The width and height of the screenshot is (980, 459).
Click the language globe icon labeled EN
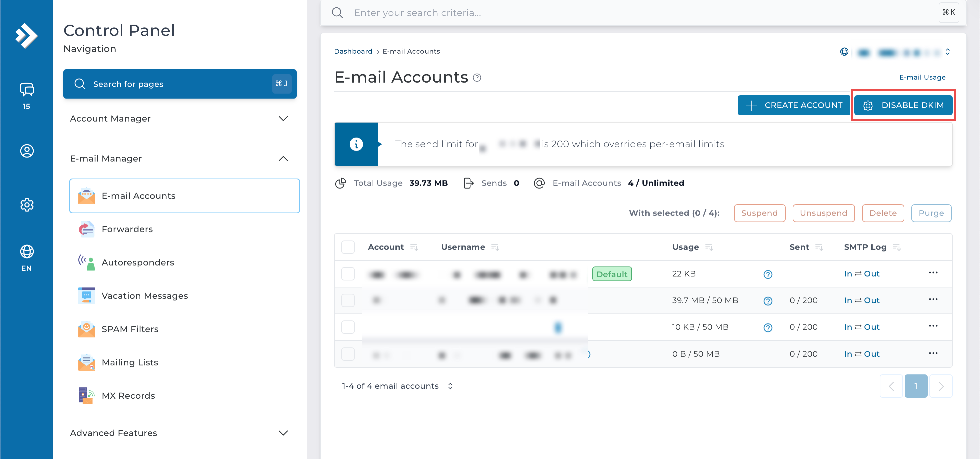click(x=27, y=252)
